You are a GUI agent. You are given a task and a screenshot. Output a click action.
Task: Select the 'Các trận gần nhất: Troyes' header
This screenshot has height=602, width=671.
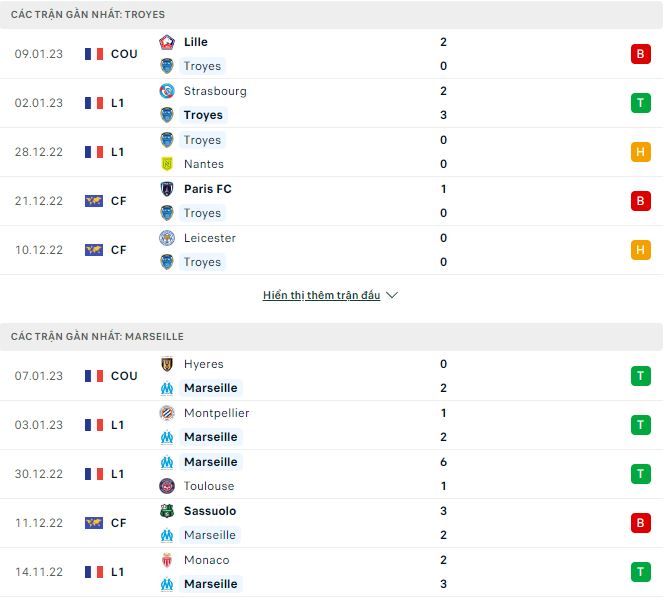coord(88,15)
